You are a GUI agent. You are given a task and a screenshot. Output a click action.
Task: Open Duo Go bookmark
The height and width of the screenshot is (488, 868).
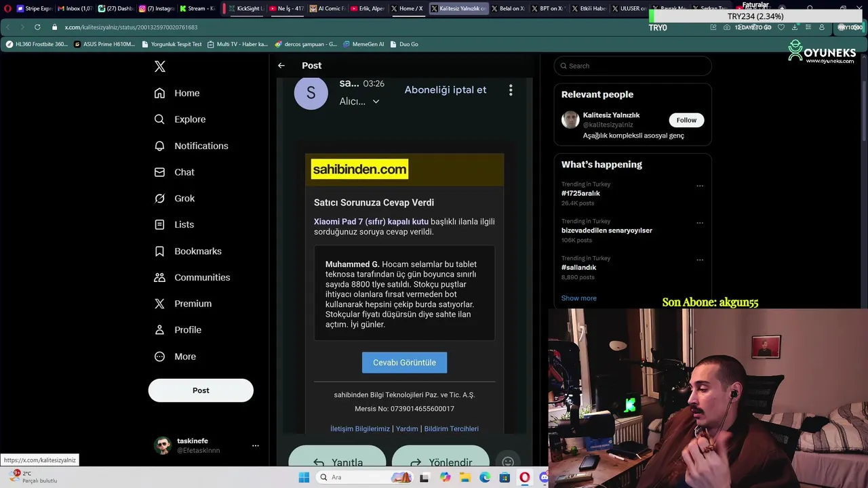click(404, 44)
